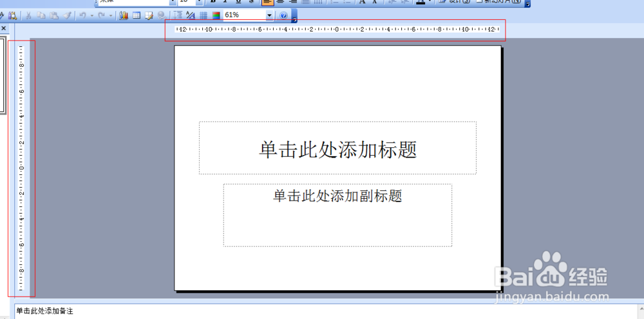644x319 pixels.
Task: Toggle Center alignment button
Action: point(281,2)
